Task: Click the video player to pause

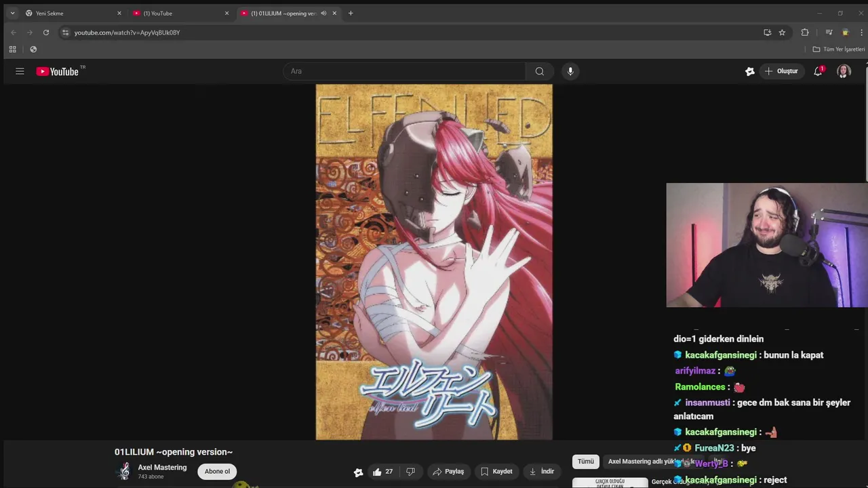Action: point(434,262)
